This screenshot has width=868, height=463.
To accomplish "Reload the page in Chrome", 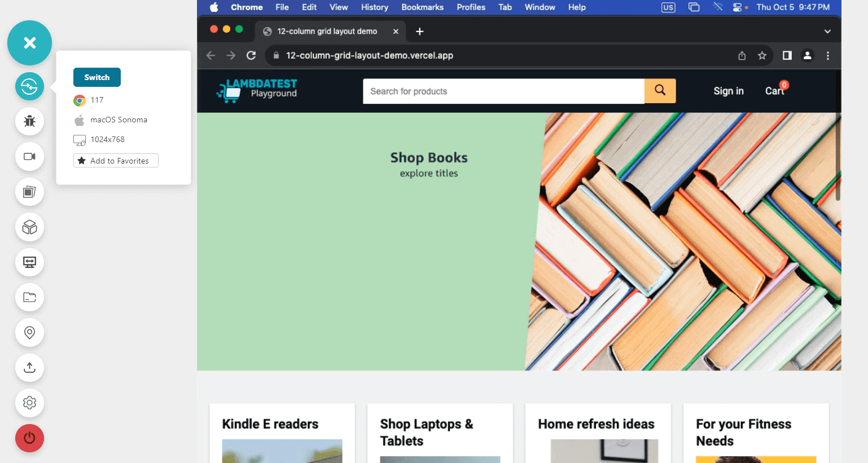I will (x=251, y=55).
